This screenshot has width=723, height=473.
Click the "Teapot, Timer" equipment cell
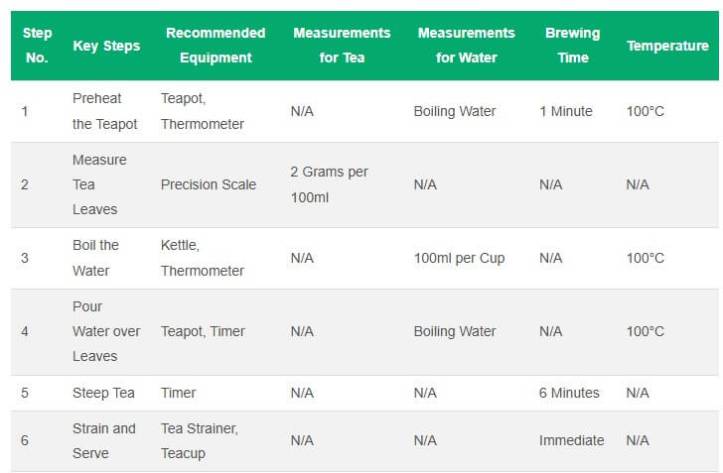[x=202, y=331]
